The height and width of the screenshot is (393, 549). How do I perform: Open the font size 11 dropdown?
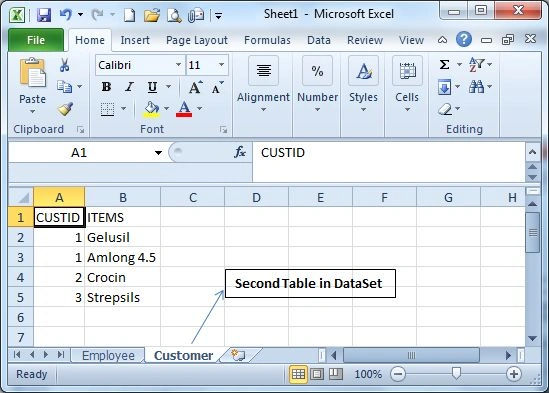point(221,65)
